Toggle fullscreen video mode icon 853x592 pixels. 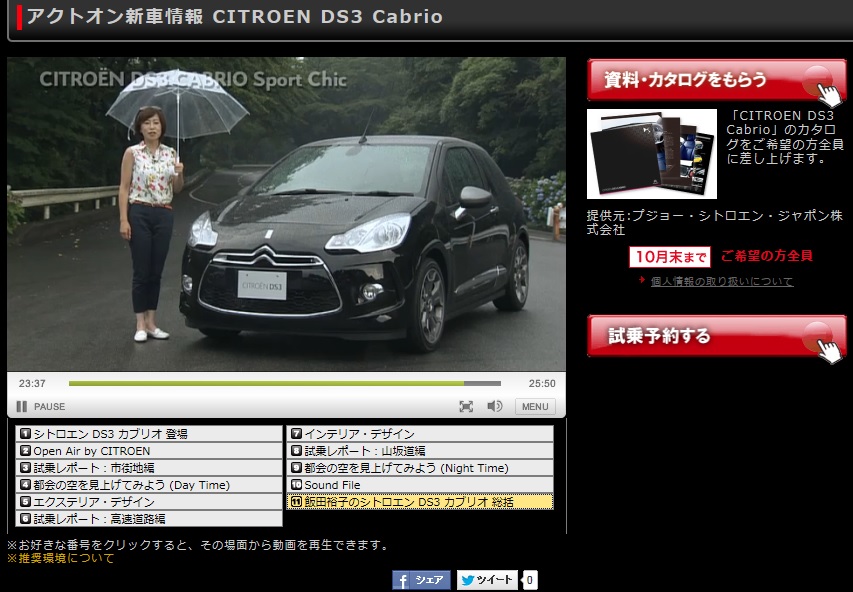tap(466, 406)
